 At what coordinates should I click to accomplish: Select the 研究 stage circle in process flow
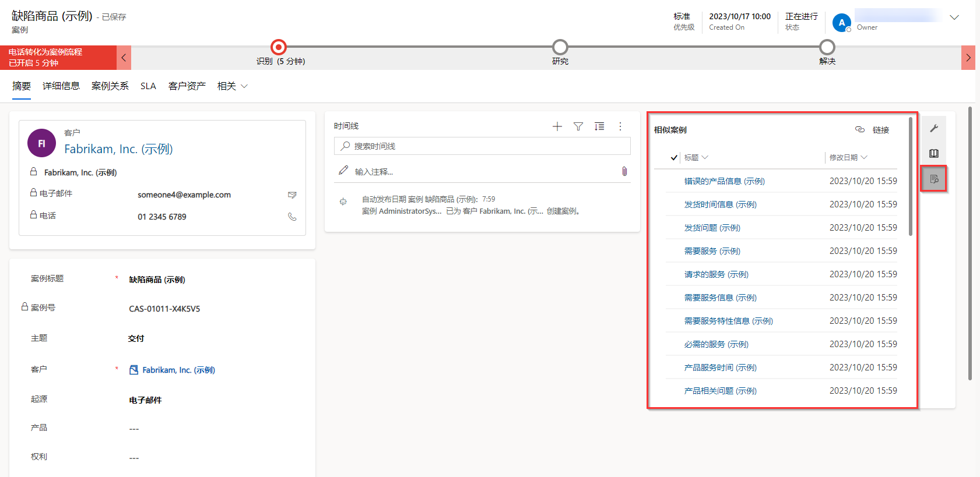pos(560,47)
